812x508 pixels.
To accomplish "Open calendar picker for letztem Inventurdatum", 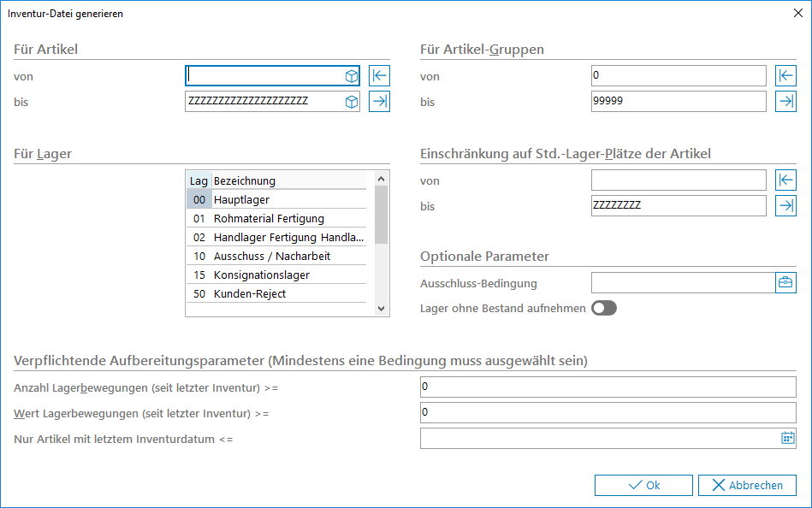I will 787,438.
